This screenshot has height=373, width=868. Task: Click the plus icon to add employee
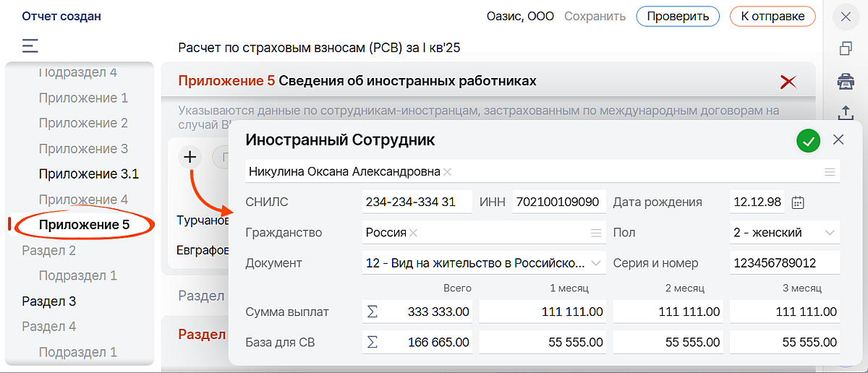190,156
